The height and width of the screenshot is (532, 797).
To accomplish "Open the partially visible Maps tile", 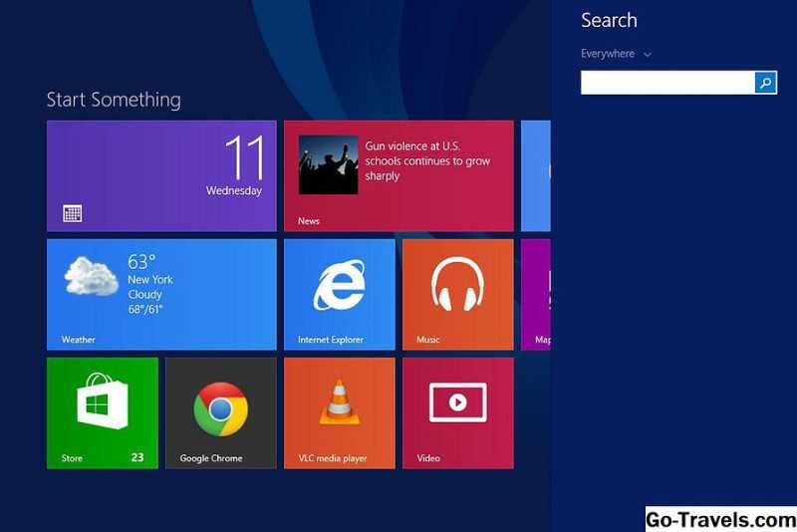I will [x=536, y=295].
